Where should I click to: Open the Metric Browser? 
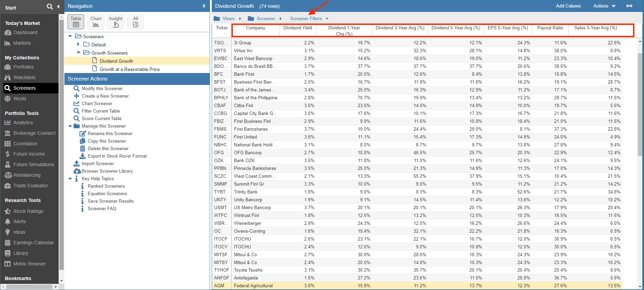29,264
